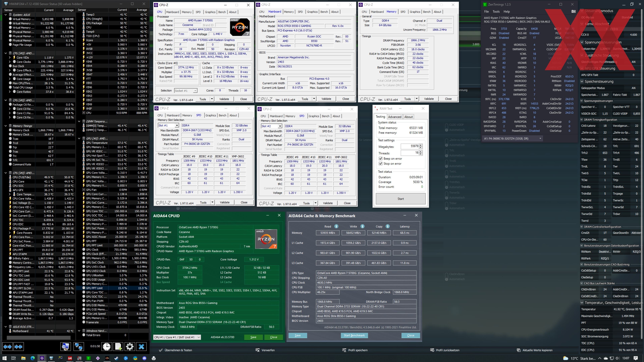Viewport: 644px width, 362px height.
Task: Open Slot #1 dropdown in CPU-Z SPD
Action: click(x=177, y=125)
